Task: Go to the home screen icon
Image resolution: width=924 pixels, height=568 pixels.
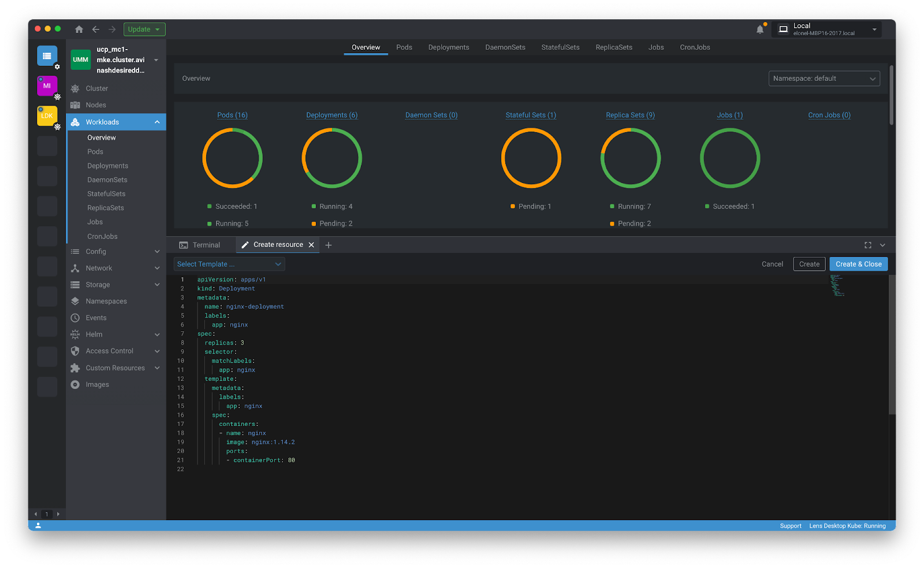Action: point(79,29)
